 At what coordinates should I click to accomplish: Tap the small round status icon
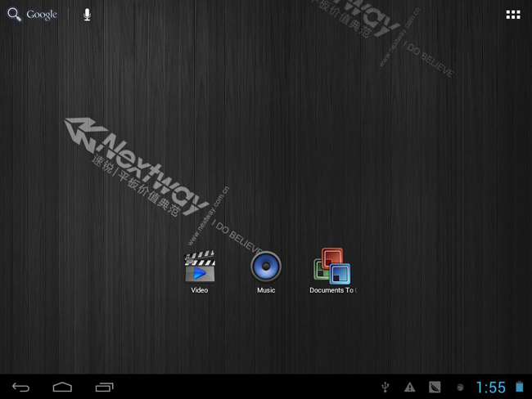coord(460,387)
